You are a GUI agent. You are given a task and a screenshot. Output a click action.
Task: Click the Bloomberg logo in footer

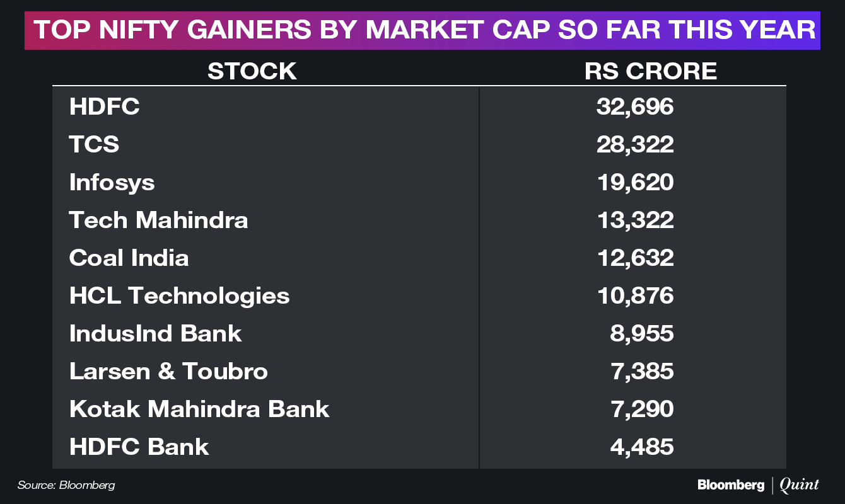tap(730, 485)
